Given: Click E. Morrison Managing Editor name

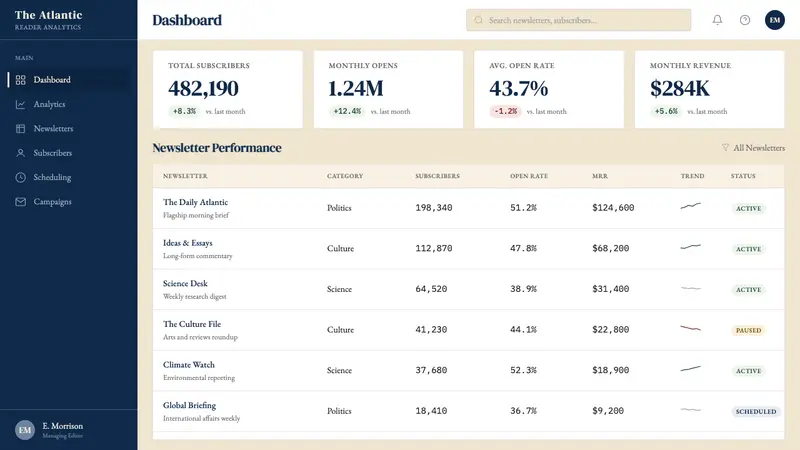Looking at the screenshot, I should (62, 430).
